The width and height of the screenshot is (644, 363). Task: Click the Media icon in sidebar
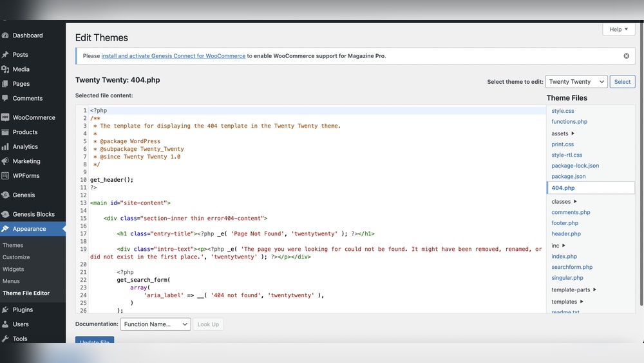coord(5,69)
